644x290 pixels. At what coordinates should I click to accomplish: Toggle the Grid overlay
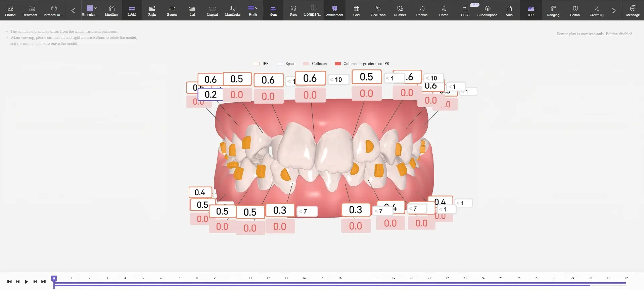click(x=357, y=10)
